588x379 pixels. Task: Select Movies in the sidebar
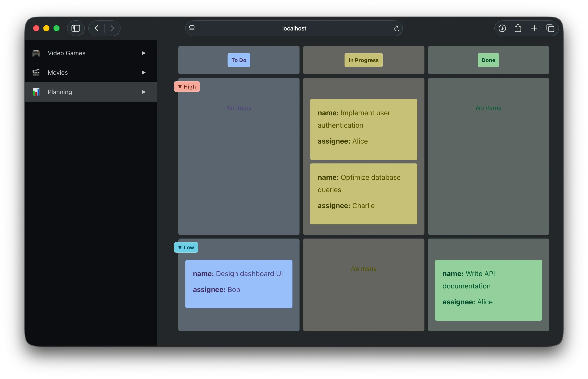58,72
